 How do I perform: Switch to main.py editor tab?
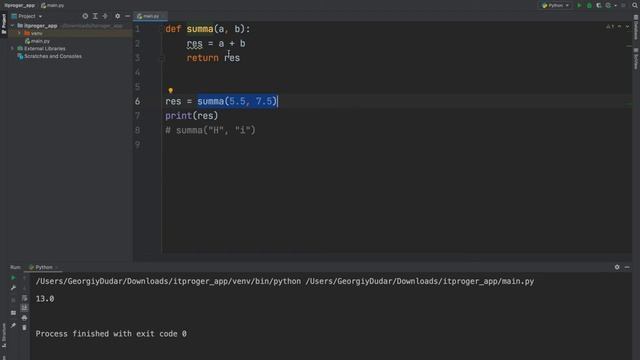point(150,16)
